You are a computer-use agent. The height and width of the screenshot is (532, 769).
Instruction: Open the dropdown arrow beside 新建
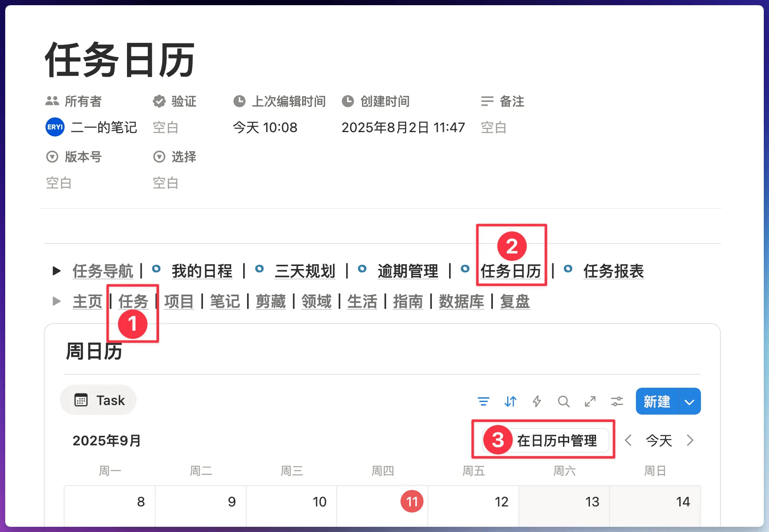(x=689, y=402)
